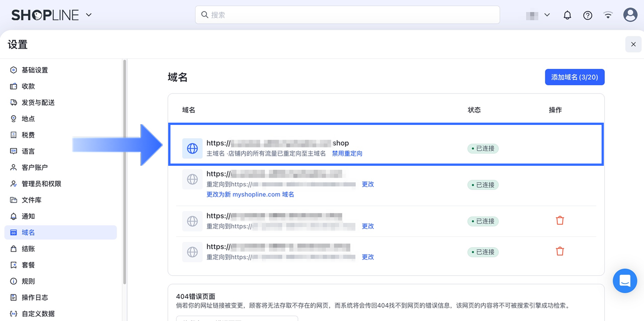644x321 pixels.
Task: Click the wifi status icon in header
Action: [608, 15]
